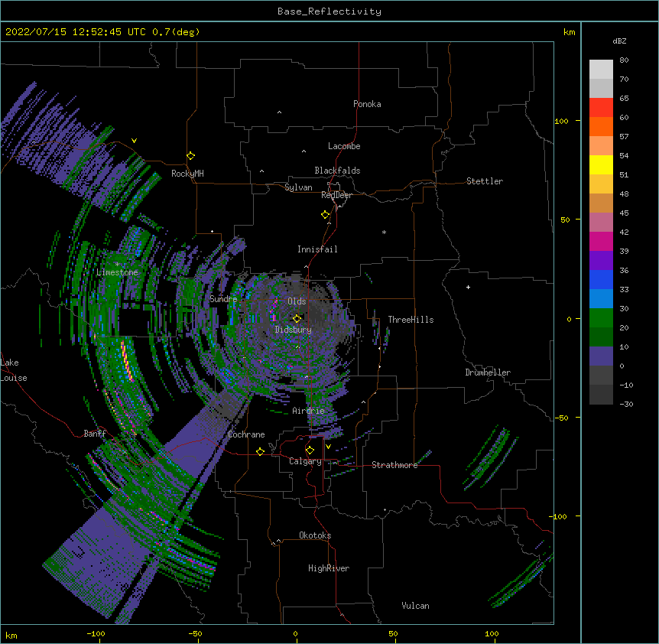Viewport: 659px width, 644px height.
Task: Click the white caret marker west of Ponoka
Action: (x=279, y=112)
